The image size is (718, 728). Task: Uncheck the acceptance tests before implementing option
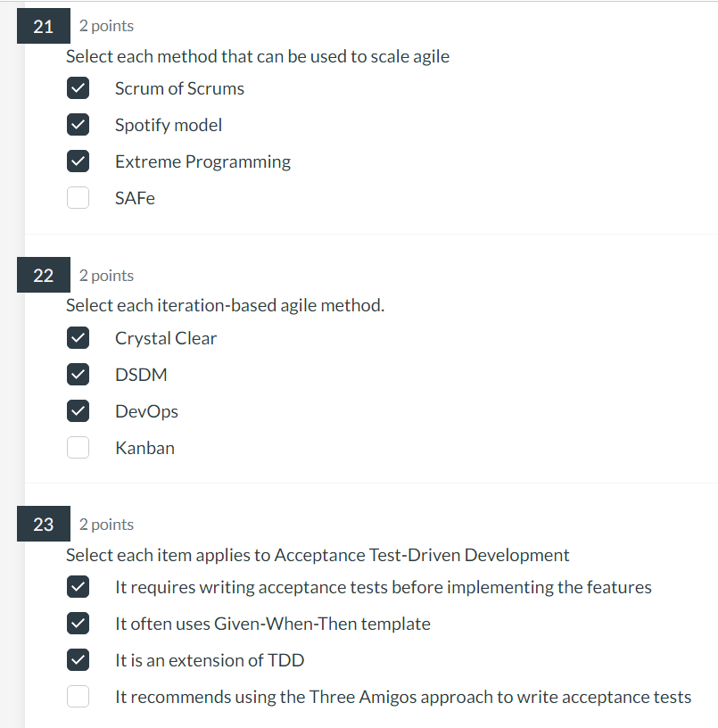[x=78, y=586]
